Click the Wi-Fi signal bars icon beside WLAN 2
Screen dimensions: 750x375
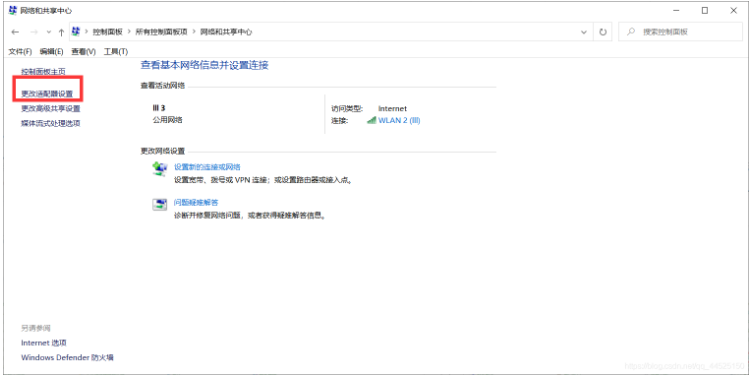[372, 121]
